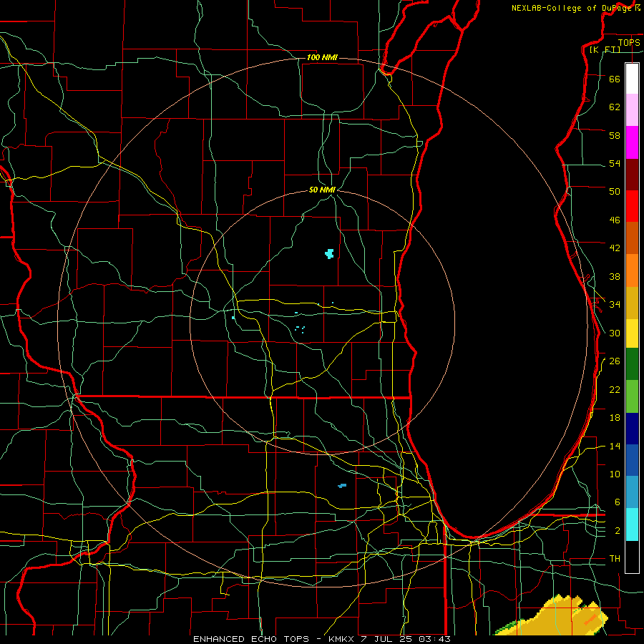Click the legend value "10"
Screen dimensions: 644x644
pos(615,474)
